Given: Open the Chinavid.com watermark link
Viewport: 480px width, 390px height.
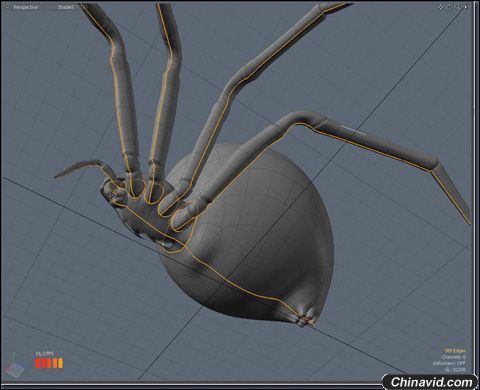Looking at the screenshot, I should pyautogui.click(x=431, y=382).
